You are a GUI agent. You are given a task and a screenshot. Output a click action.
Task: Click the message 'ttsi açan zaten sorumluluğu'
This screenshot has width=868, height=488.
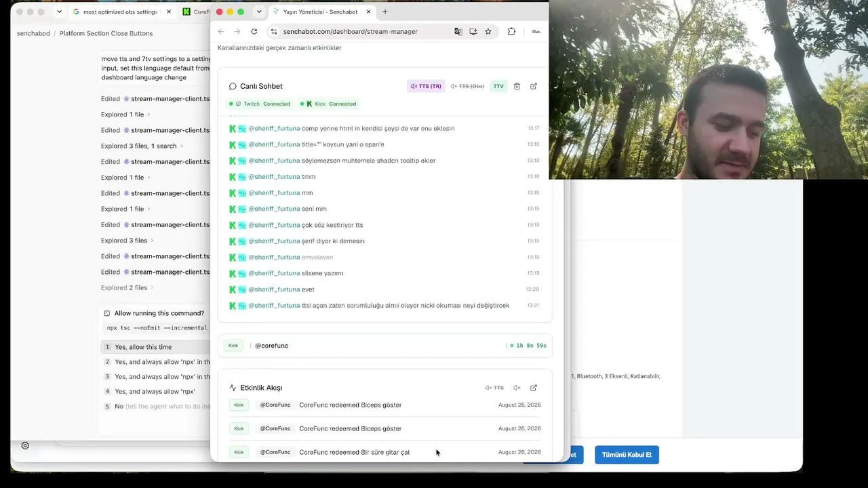[406, 306]
